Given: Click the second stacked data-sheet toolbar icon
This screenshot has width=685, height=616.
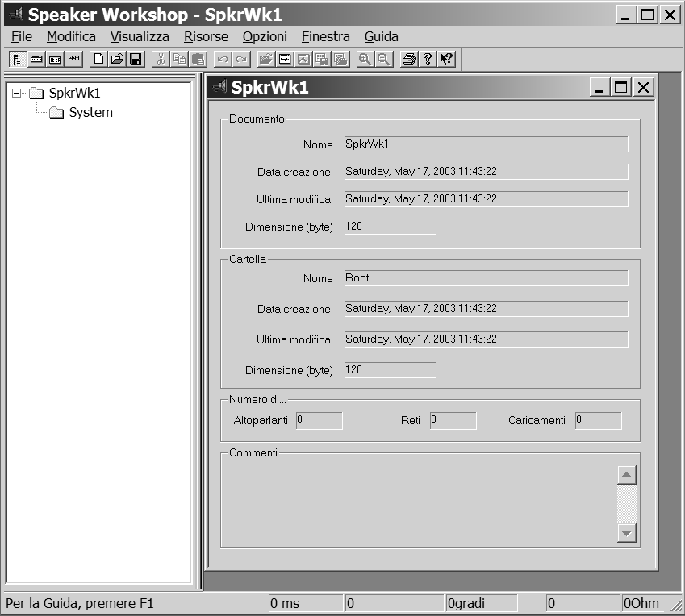Looking at the screenshot, I should pyautogui.click(x=340, y=59).
